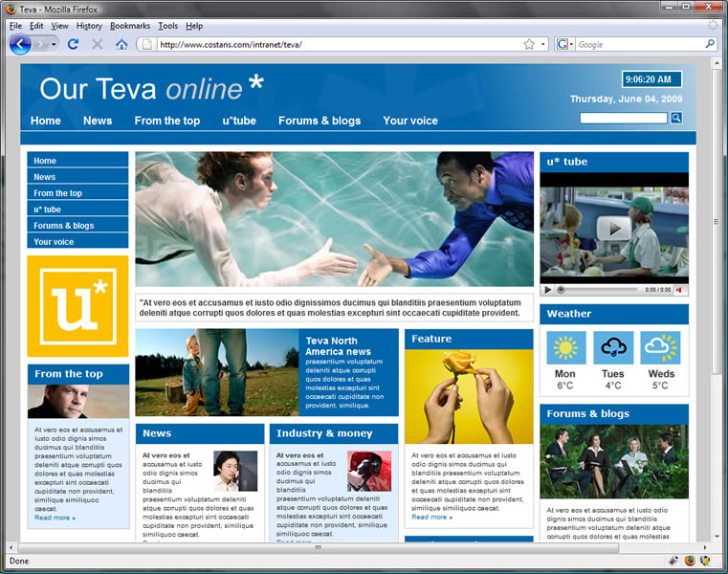Bookmark this page with the star icon
Image resolution: width=728 pixels, height=574 pixels.
(529, 45)
